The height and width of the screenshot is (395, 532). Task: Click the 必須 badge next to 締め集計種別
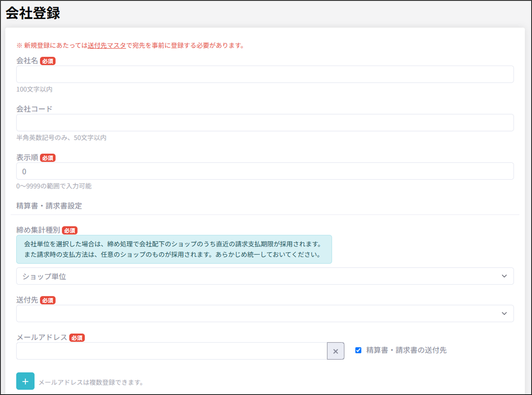pos(70,231)
